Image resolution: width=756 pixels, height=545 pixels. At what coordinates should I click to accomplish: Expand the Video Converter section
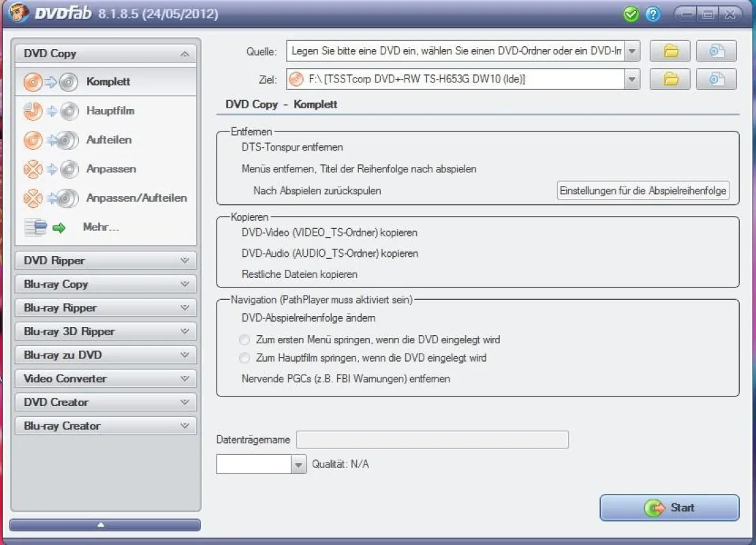click(x=106, y=379)
